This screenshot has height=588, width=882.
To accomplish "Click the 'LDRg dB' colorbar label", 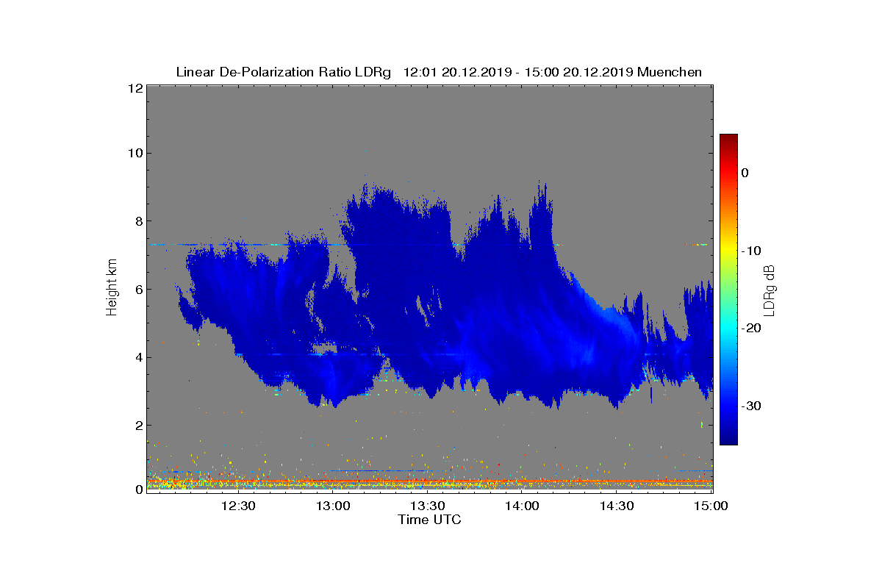I will tap(769, 292).
